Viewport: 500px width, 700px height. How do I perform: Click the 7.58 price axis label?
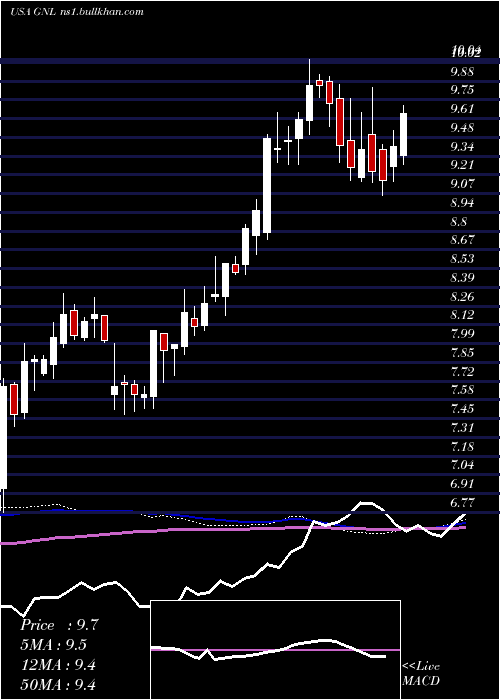coord(464,390)
